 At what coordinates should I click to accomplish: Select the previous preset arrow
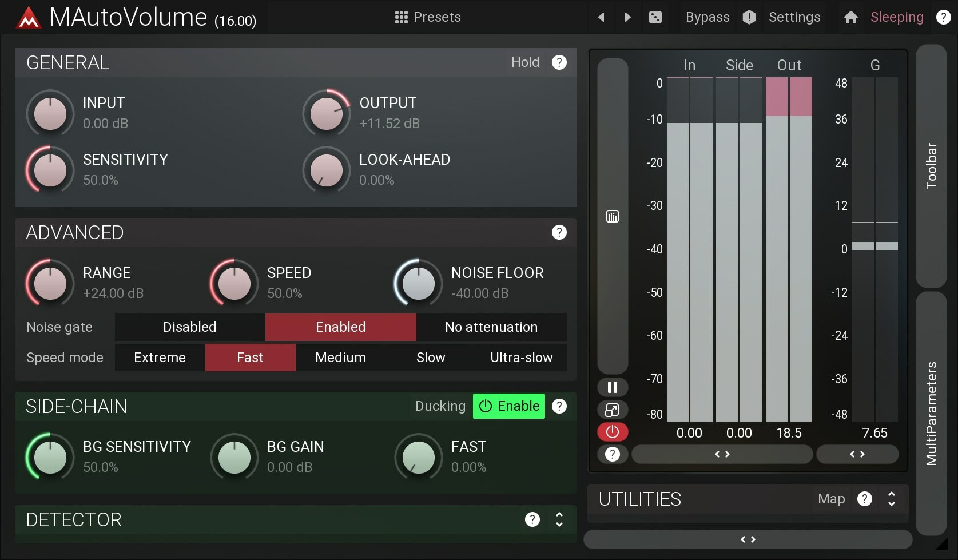(601, 17)
